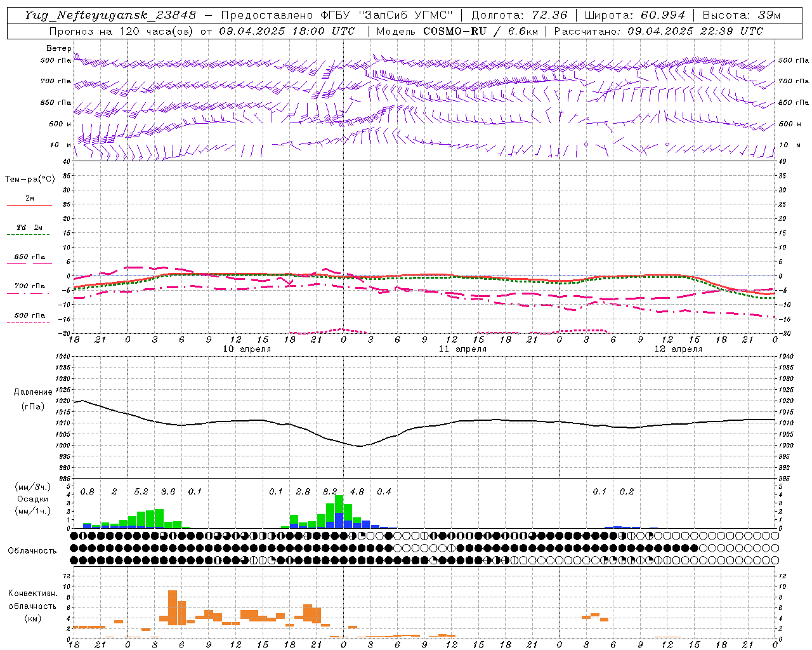Image resolution: width=812 pixels, height=650 pixels.
Task: Click the Ветер panel label
Action: click(58, 48)
